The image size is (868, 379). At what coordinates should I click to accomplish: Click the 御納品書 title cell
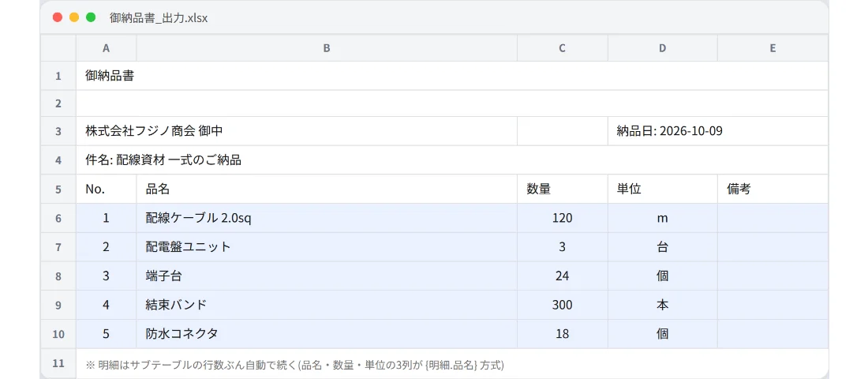click(452, 76)
